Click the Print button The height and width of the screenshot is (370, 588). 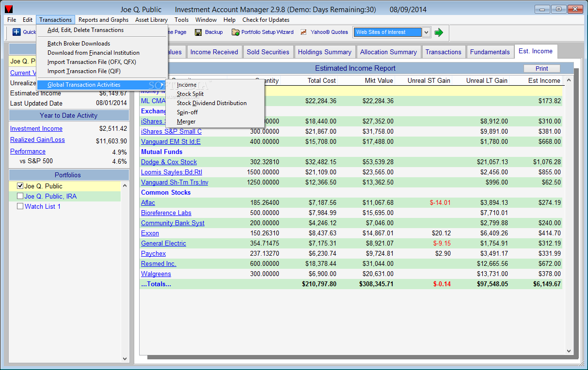[542, 69]
